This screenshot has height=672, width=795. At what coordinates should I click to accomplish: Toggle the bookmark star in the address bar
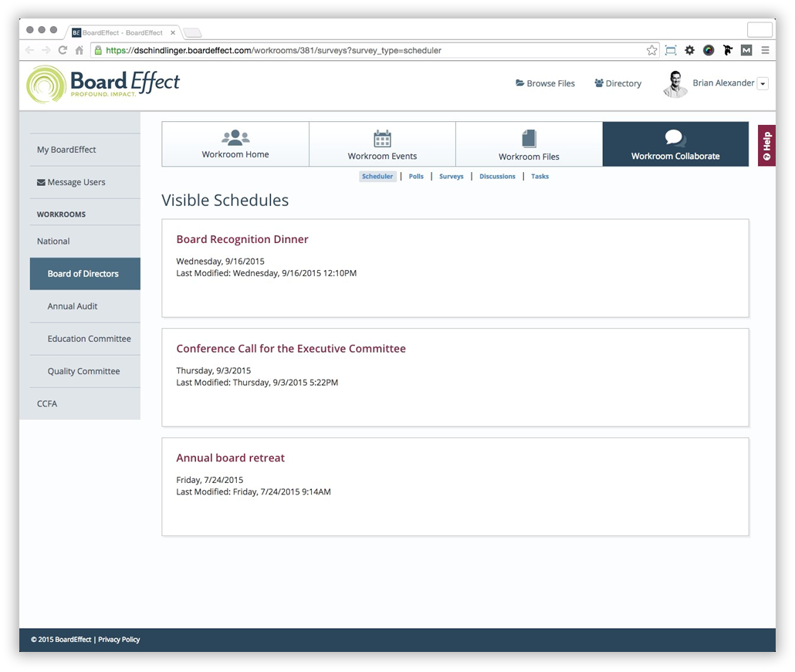point(651,49)
